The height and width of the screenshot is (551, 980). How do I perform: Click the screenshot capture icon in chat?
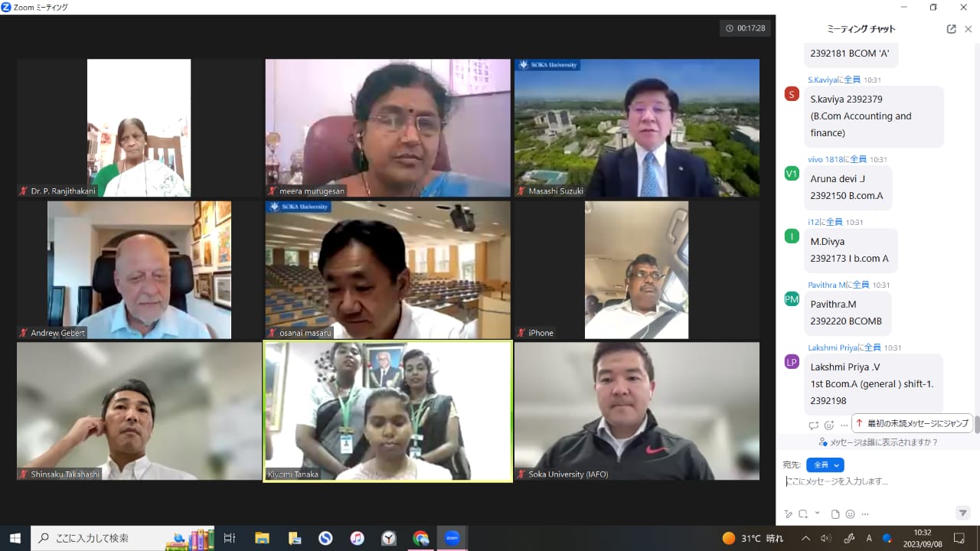(803, 514)
